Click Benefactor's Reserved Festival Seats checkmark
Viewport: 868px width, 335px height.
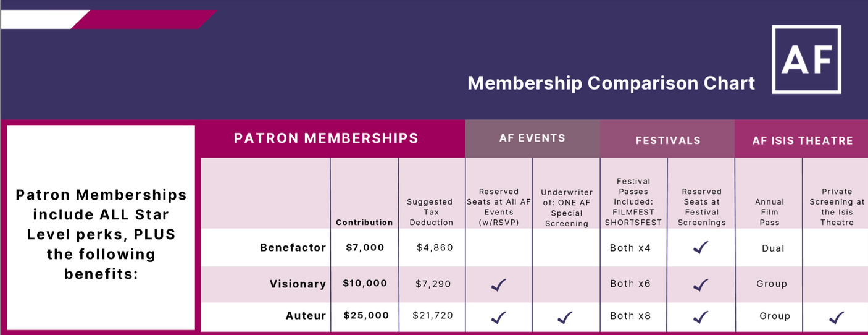701,248
